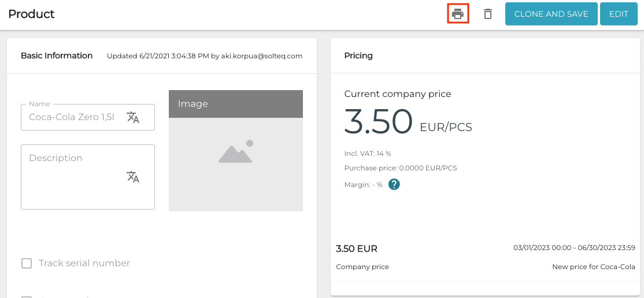Select the 3.50 EUR company price entry
Screen dimensions: 644x298
coord(357,249)
